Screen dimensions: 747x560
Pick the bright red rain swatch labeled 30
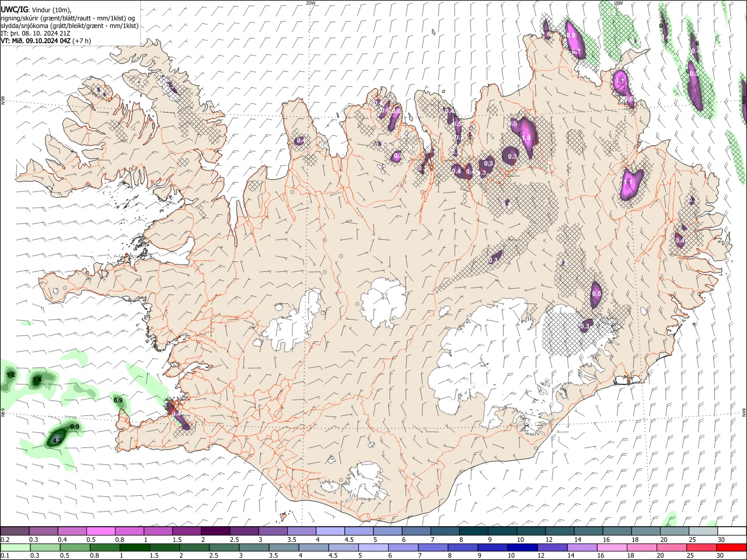pos(731,548)
